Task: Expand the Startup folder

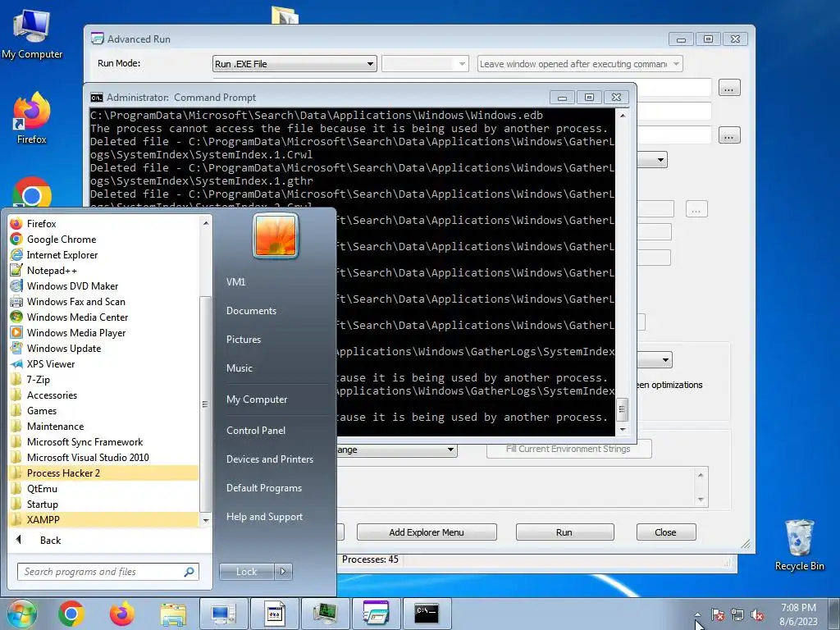Action: pos(103,504)
